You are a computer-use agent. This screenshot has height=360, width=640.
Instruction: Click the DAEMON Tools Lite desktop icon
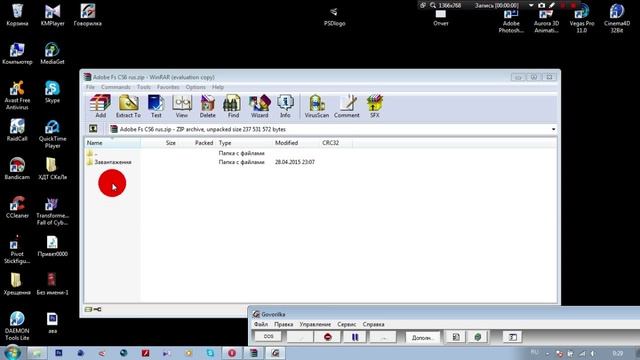(x=17, y=326)
